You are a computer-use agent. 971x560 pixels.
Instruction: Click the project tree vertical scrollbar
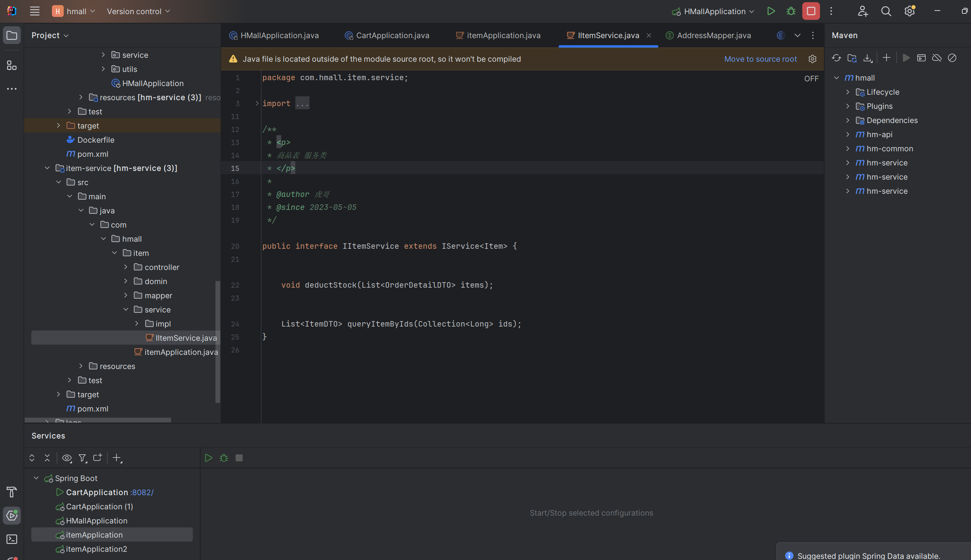[x=217, y=342]
